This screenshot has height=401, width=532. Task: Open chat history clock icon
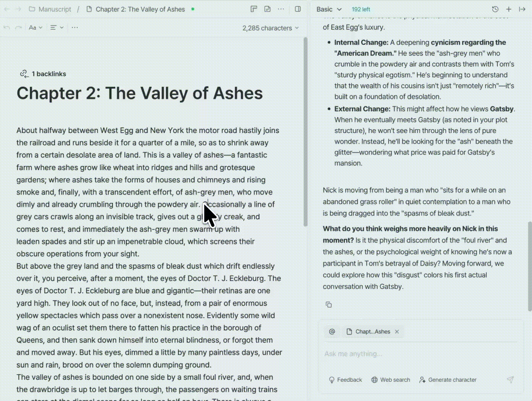(495, 9)
